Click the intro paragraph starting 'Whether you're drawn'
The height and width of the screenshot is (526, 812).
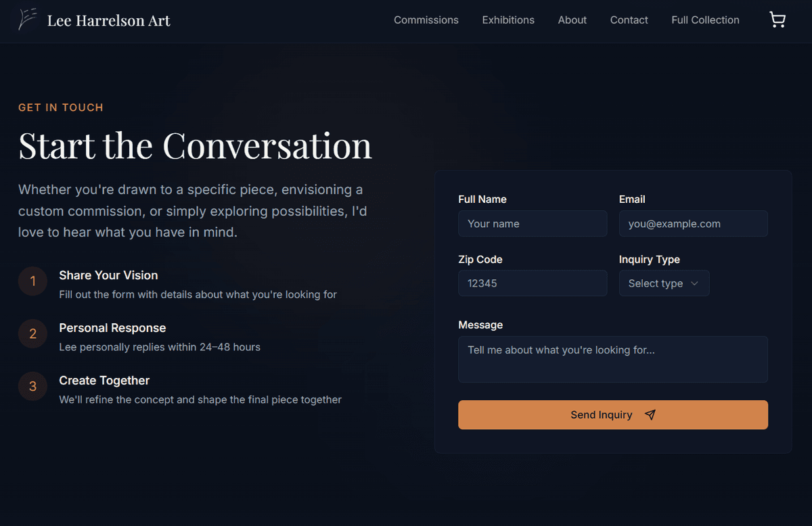[x=193, y=211]
